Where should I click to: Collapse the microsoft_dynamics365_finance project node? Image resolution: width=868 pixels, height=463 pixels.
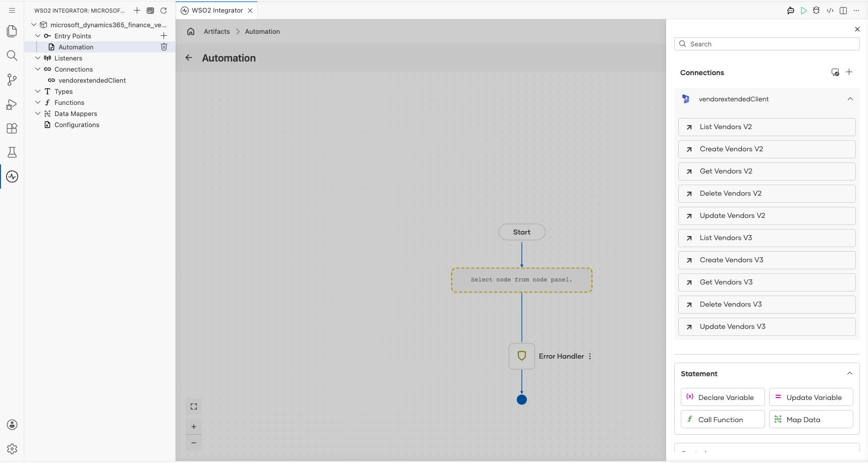click(x=34, y=25)
